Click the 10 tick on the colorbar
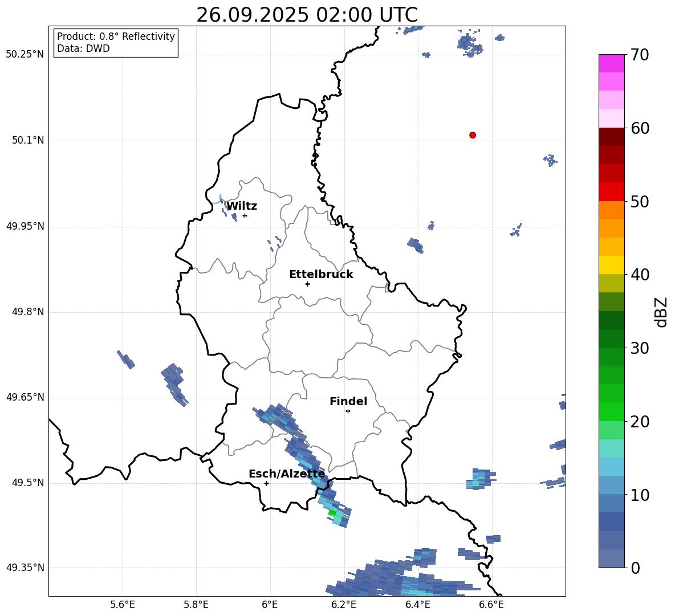The height and width of the screenshot is (616, 675). click(x=640, y=495)
